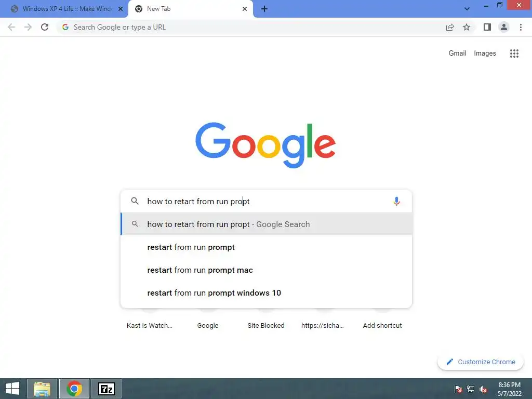Open the Google apps grid
This screenshot has height=399, width=532.
(x=514, y=54)
